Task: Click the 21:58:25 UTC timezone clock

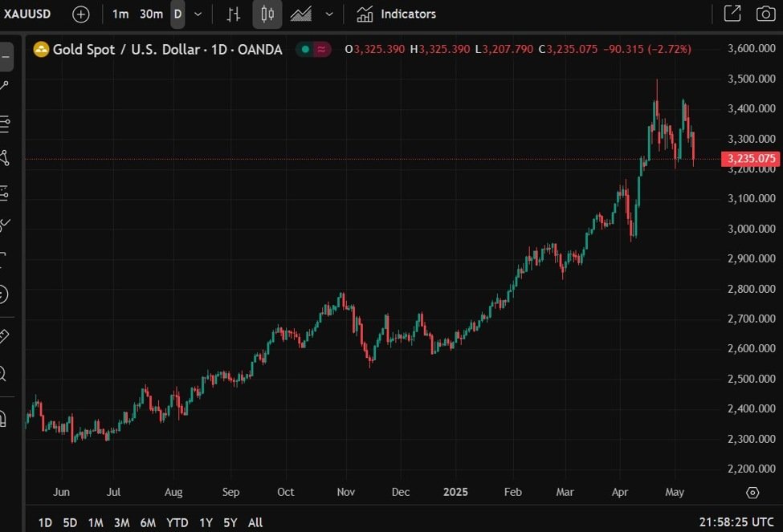Action: tap(737, 522)
